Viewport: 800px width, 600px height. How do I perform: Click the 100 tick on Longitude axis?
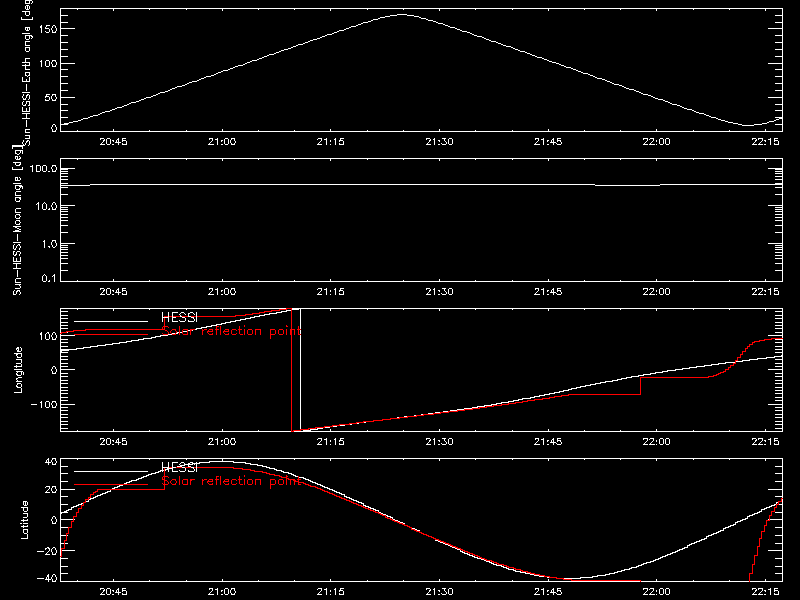48,336
